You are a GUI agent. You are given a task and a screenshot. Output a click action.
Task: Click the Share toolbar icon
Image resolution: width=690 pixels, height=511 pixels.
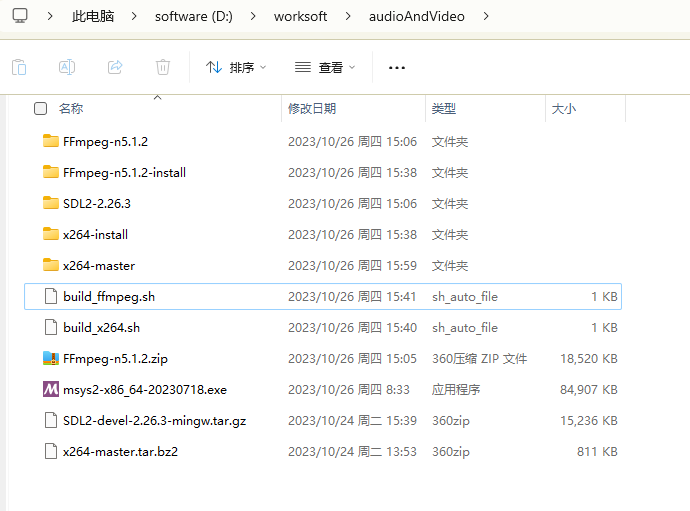click(x=115, y=67)
